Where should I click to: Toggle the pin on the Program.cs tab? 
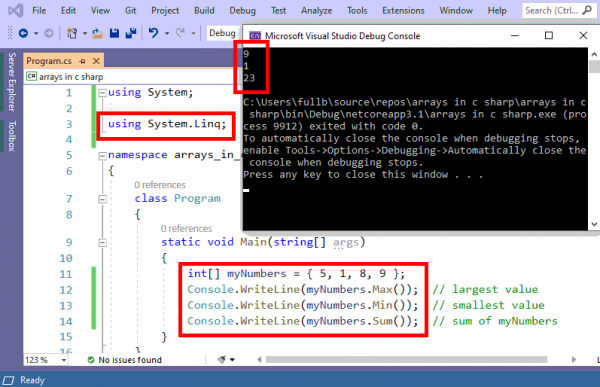(x=82, y=61)
